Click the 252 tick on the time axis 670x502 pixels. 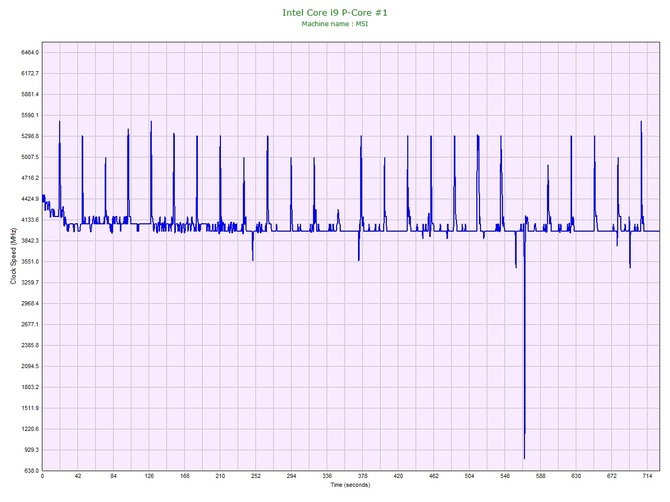(x=256, y=476)
